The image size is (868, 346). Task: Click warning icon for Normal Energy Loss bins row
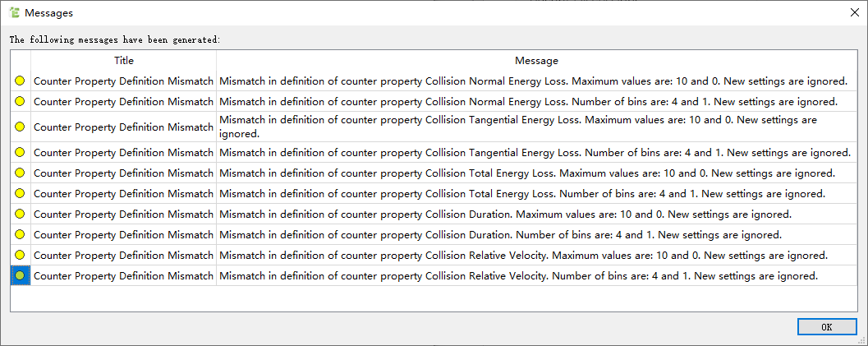click(x=20, y=102)
